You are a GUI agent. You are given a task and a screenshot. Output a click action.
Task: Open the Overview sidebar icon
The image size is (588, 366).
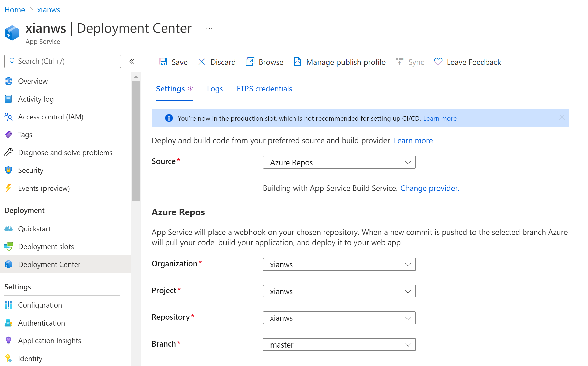(x=9, y=81)
